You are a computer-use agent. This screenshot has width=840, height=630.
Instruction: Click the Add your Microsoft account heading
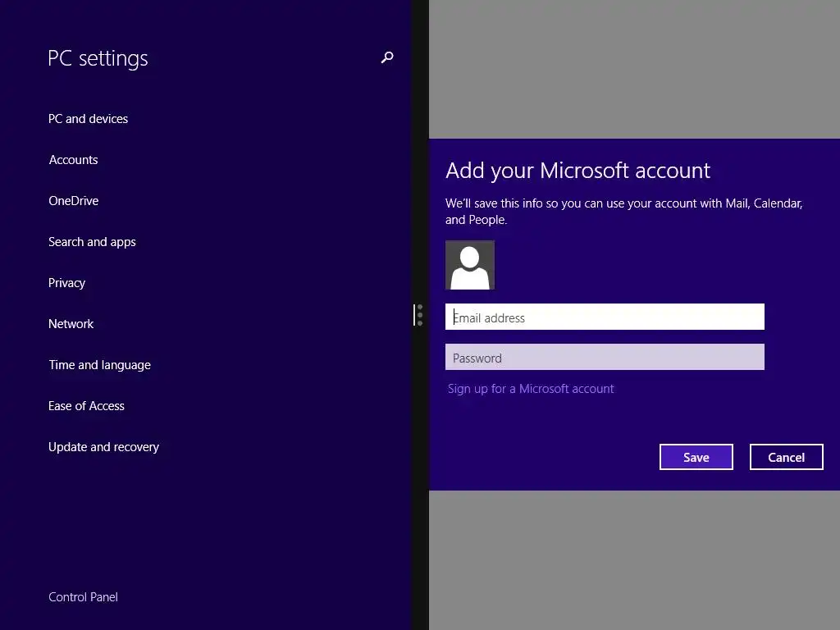point(577,171)
